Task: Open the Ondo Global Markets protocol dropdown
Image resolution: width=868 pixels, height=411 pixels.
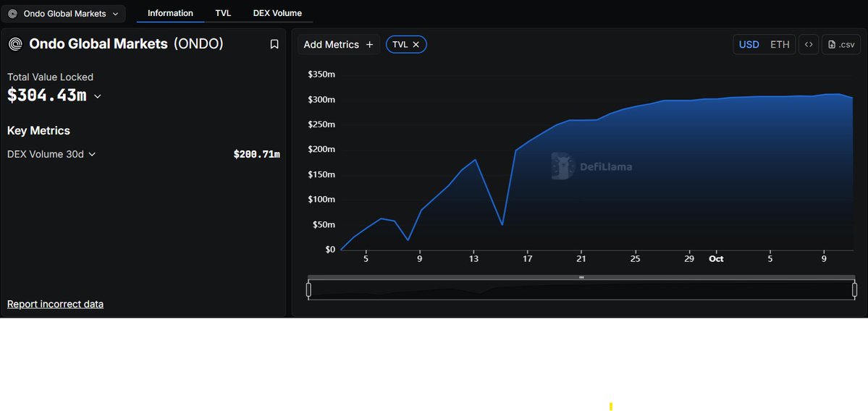Action: coord(63,13)
